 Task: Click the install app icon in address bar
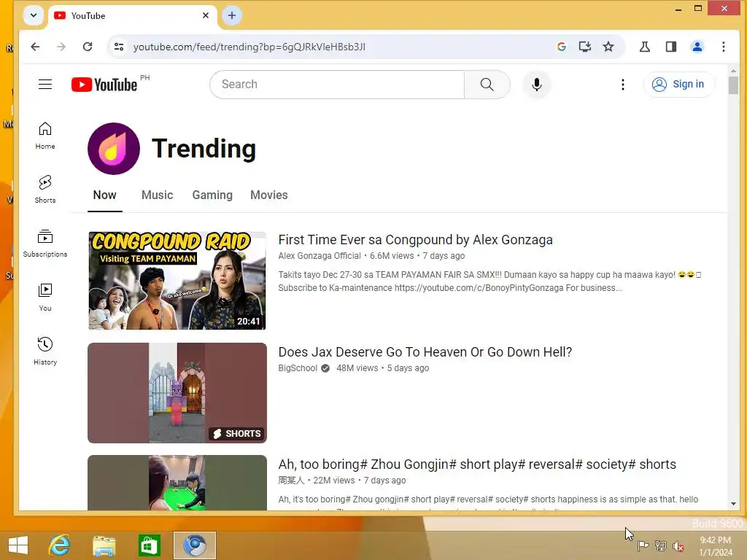click(x=585, y=47)
